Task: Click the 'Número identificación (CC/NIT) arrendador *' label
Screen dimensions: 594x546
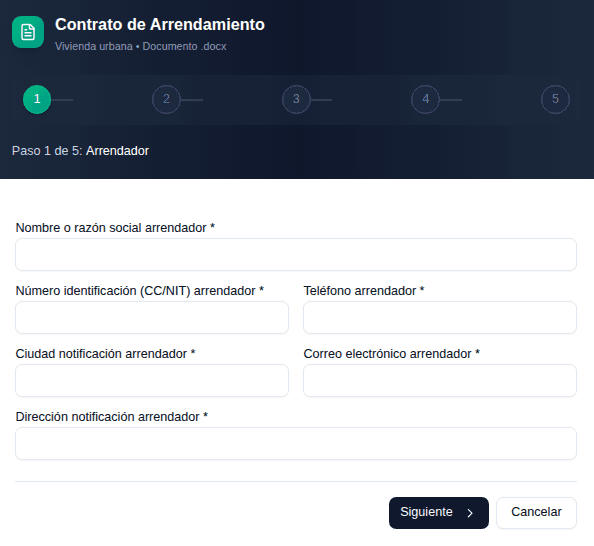Action: coord(140,291)
